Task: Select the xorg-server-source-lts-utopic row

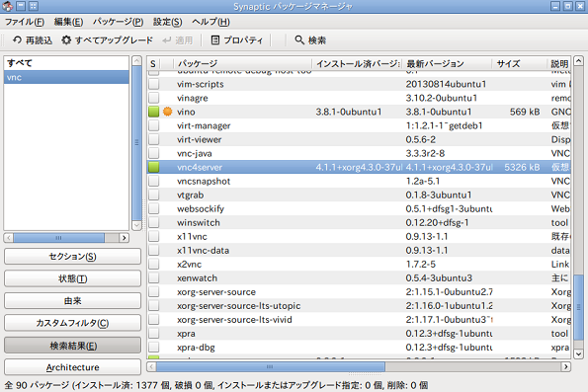Action: click(359, 306)
